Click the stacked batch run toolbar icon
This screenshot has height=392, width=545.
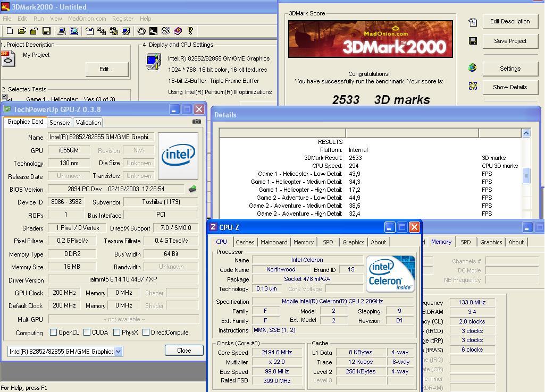(166, 31)
